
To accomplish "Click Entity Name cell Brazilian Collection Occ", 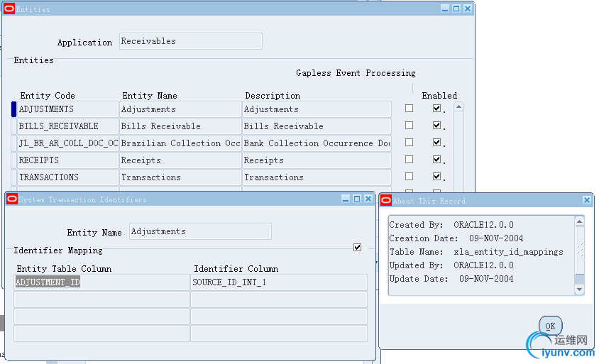I will point(180,143).
